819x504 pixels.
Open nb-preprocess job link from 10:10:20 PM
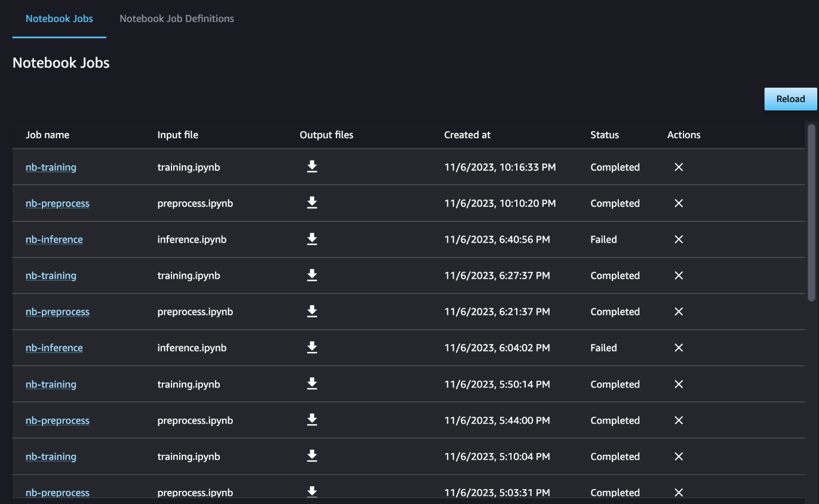coord(57,204)
